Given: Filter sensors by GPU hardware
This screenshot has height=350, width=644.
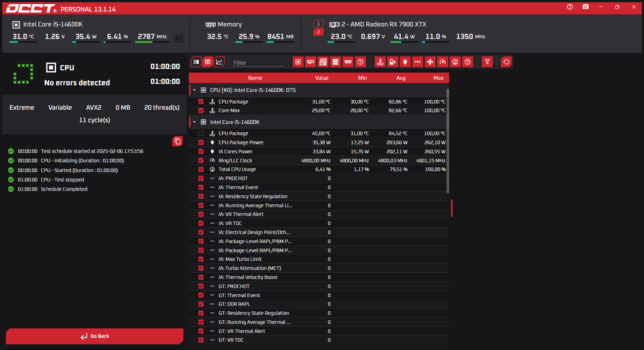Looking at the screenshot, I should (x=310, y=62).
